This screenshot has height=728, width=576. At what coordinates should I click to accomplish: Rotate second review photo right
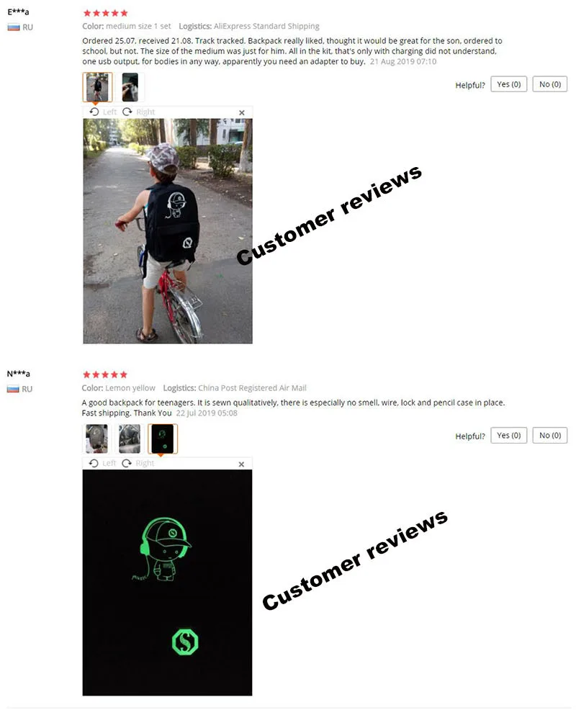(138, 463)
